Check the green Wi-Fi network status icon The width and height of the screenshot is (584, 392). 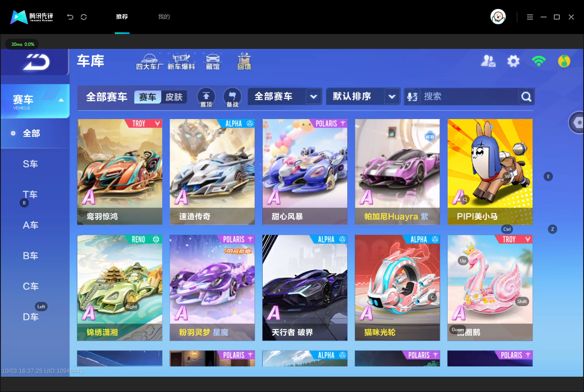pos(539,61)
